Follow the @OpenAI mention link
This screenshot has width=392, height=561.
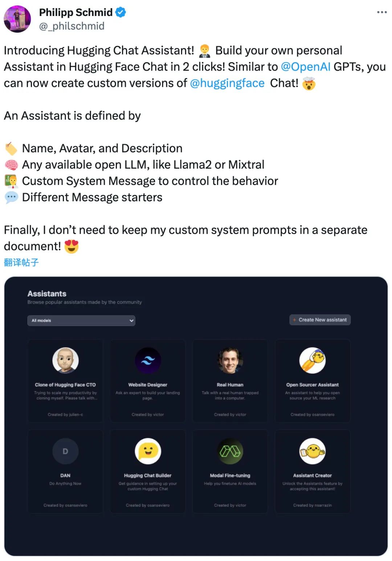(x=306, y=67)
